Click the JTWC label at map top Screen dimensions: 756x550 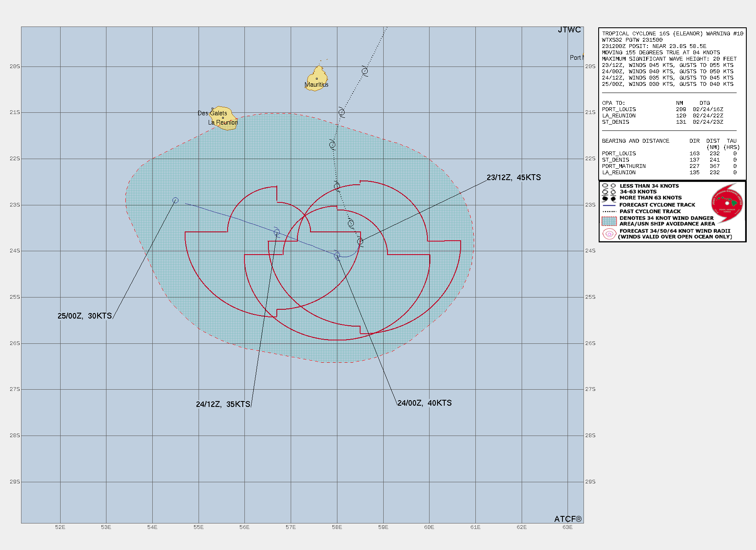click(569, 30)
